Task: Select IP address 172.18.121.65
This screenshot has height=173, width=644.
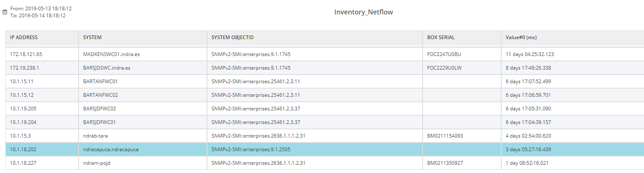Action: (x=26, y=54)
